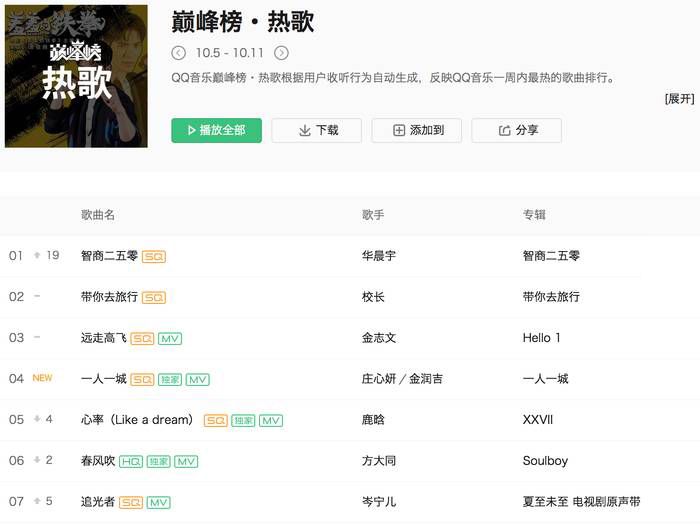The height and width of the screenshot is (525, 700).
Task: Click SQ badge next to 一人一城
Action: (142, 380)
